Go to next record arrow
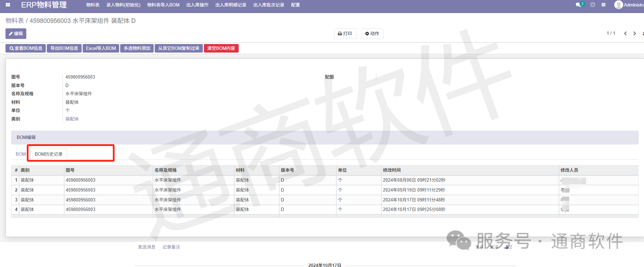Viewport: 644px width, 267px height. (634, 33)
